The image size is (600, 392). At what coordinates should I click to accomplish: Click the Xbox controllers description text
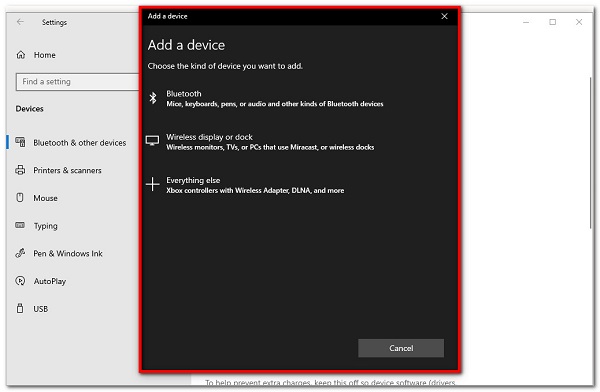tap(255, 190)
